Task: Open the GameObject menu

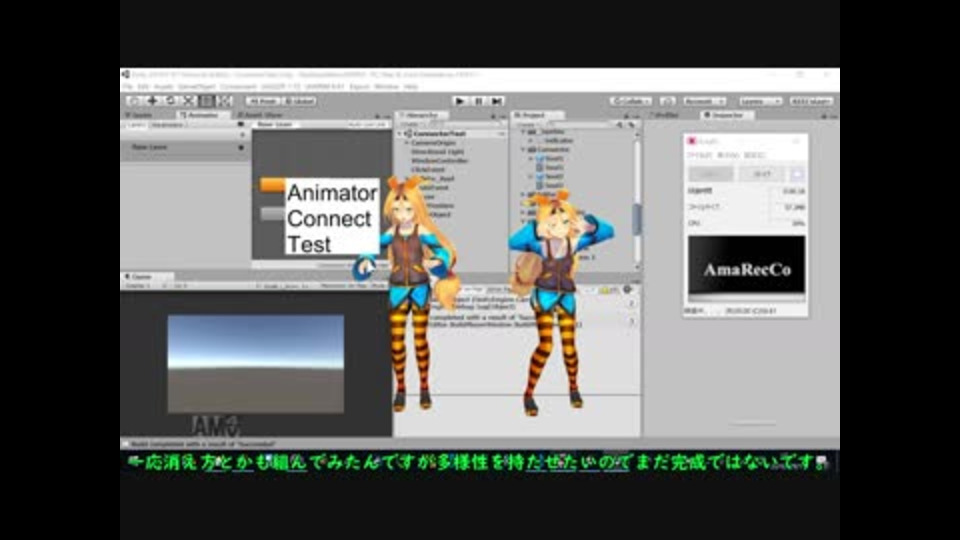Action: [197, 87]
